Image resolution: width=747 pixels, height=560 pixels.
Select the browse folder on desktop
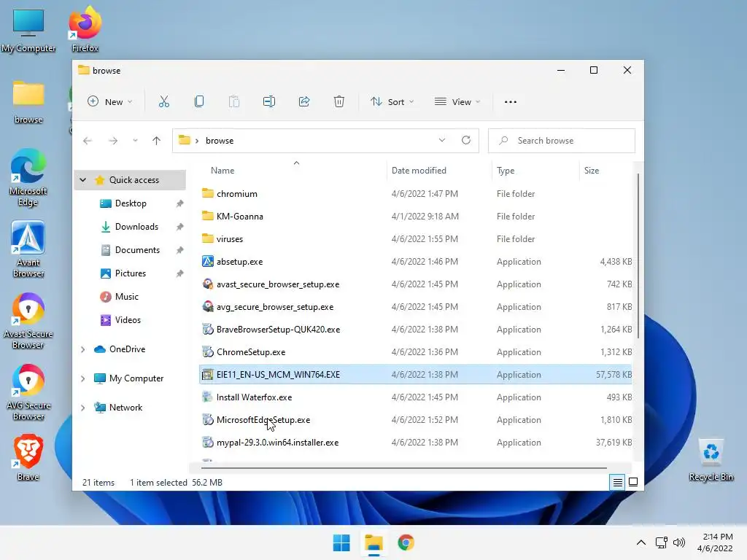[x=28, y=102]
